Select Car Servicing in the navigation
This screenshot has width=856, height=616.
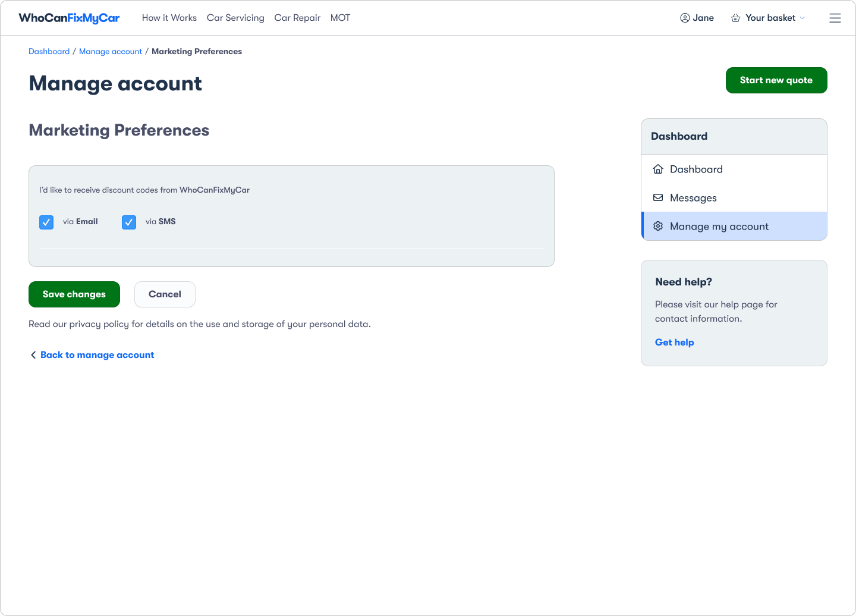tap(235, 18)
